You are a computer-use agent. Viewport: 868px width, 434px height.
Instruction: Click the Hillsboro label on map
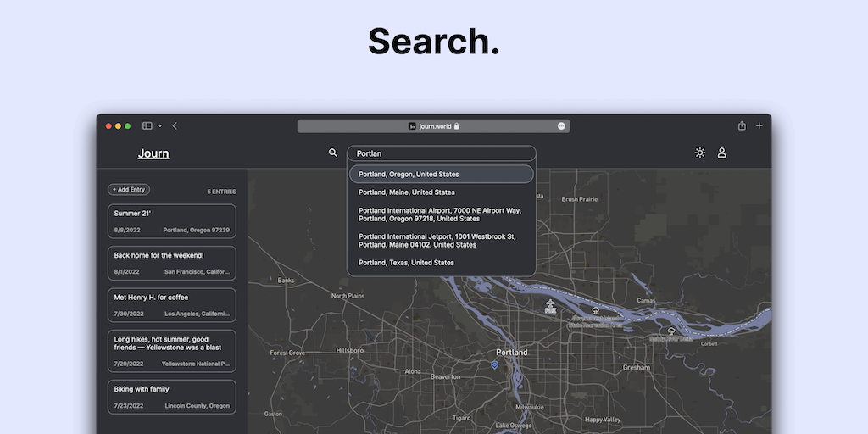tap(350, 350)
